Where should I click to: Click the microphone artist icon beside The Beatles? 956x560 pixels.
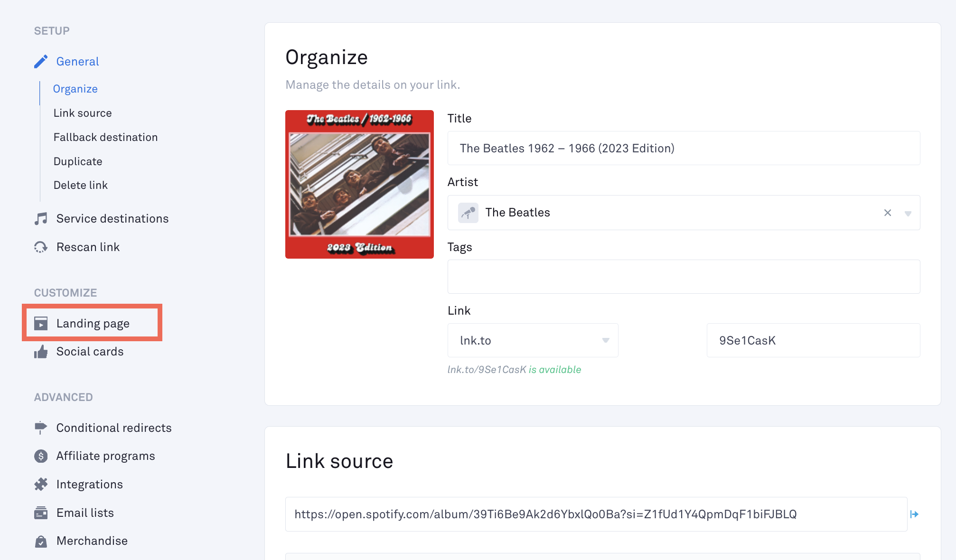tap(468, 213)
